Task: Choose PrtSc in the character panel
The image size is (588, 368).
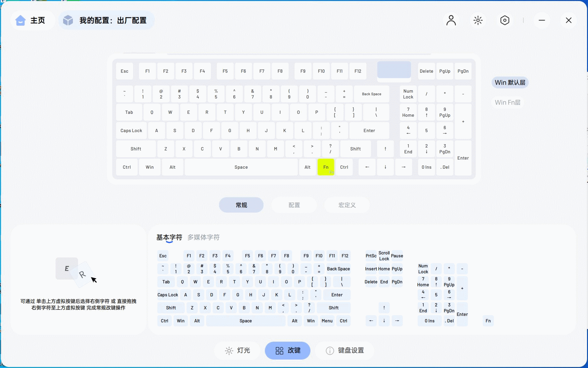Action: (371, 256)
